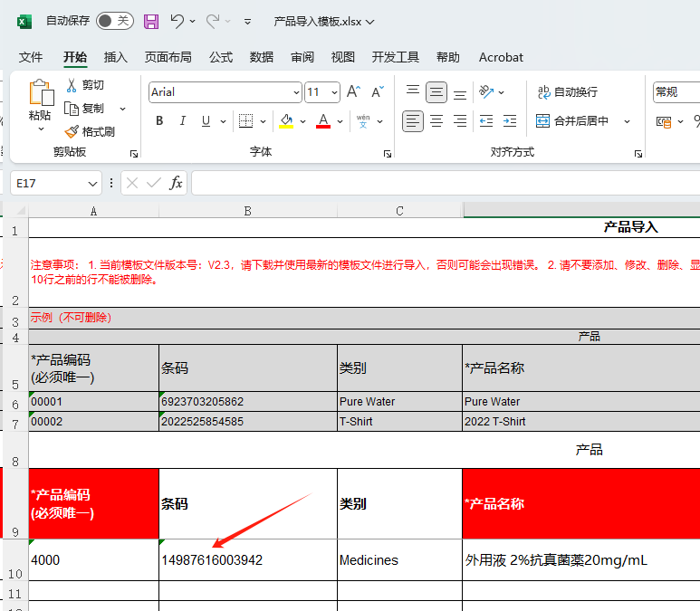Click the top align icon
This screenshot has width=700, height=611.
pyautogui.click(x=413, y=92)
